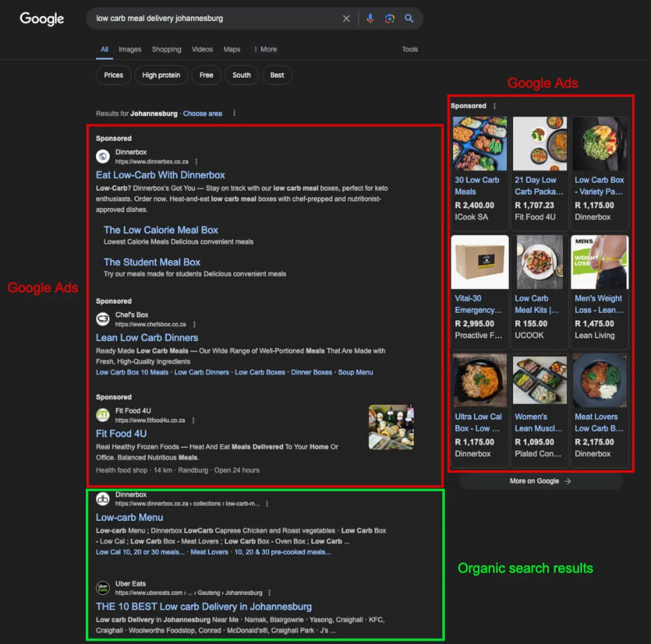Click the Google logo
Screen dimensions: 651x644
tap(42, 18)
